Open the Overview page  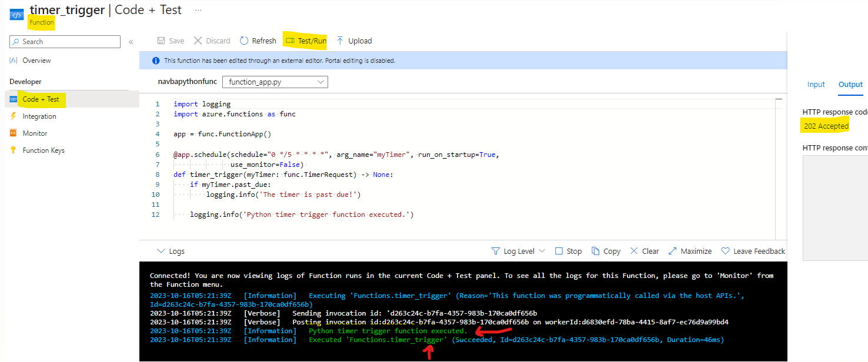35,60
